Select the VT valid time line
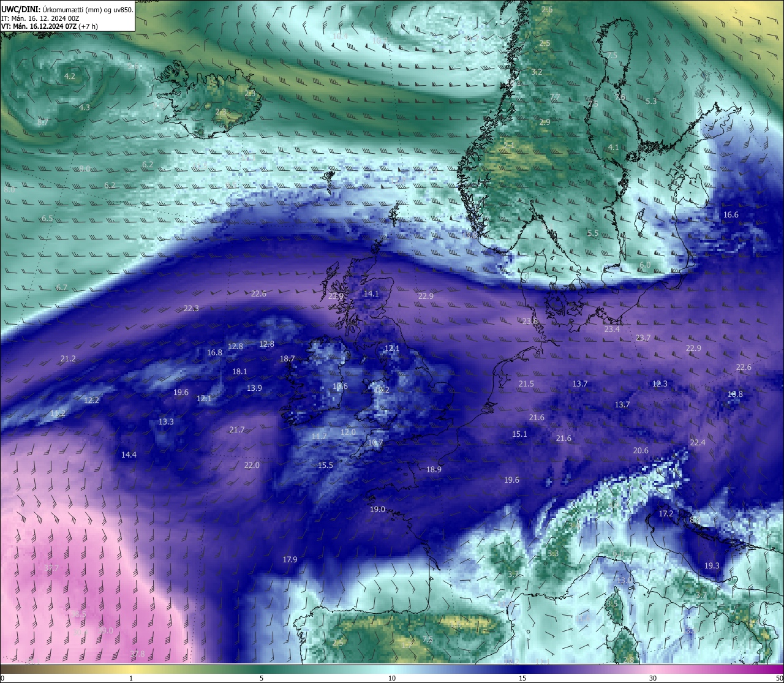 click(x=50, y=26)
